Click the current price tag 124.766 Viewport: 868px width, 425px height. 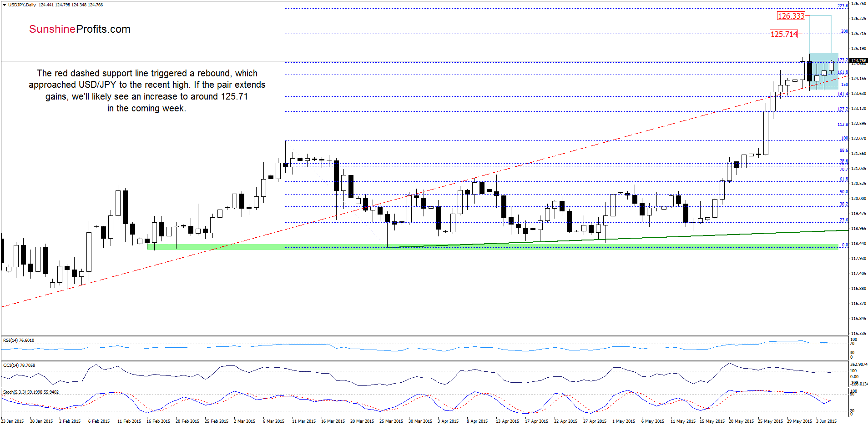pos(858,60)
